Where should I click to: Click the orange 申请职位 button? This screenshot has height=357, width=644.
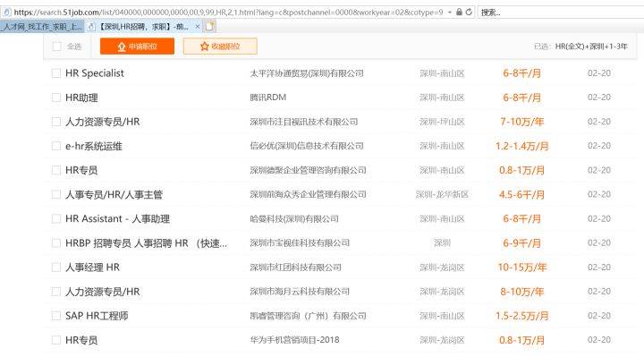coord(137,46)
